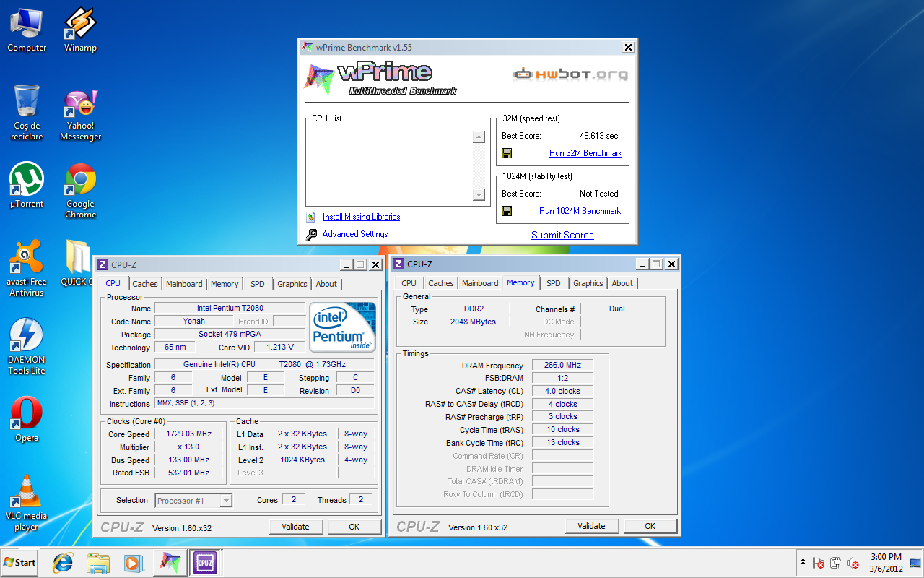Click the save icon beside 1024M benchmark

tap(507, 211)
